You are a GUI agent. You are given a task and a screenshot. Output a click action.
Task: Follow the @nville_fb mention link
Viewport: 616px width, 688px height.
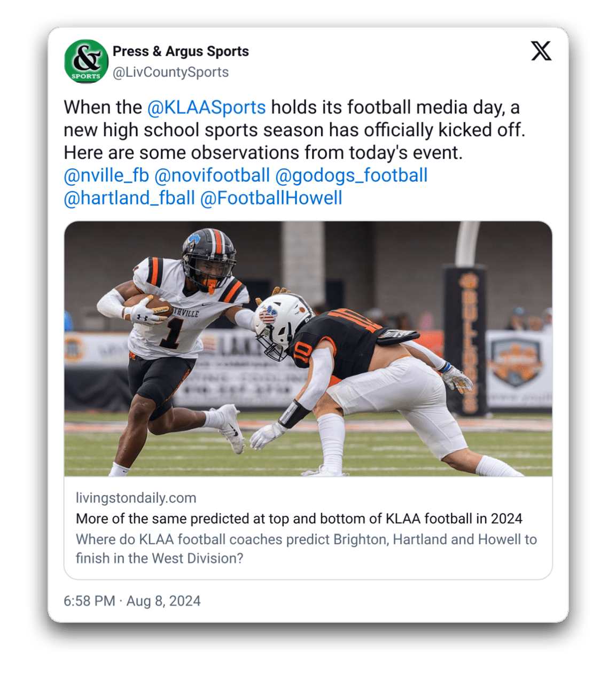click(x=106, y=176)
